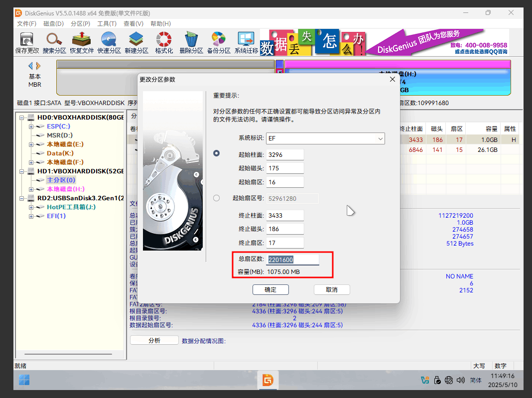The image size is (532, 398).
Task: Confirm with the 确定 button
Action: (x=270, y=290)
